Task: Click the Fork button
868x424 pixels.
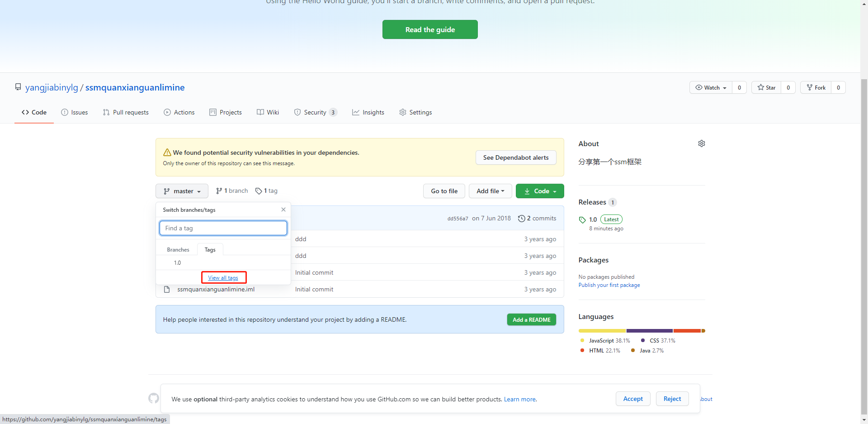Action: pos(816,87)
